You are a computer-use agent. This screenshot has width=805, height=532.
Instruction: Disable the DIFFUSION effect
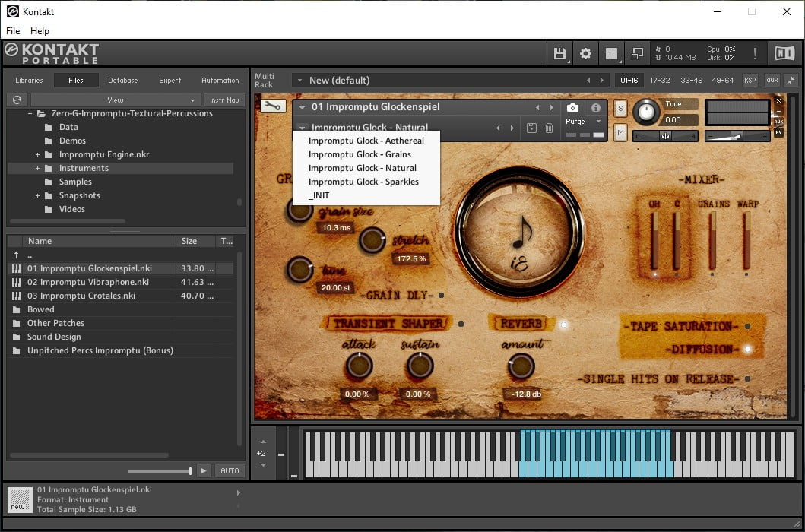747,349
